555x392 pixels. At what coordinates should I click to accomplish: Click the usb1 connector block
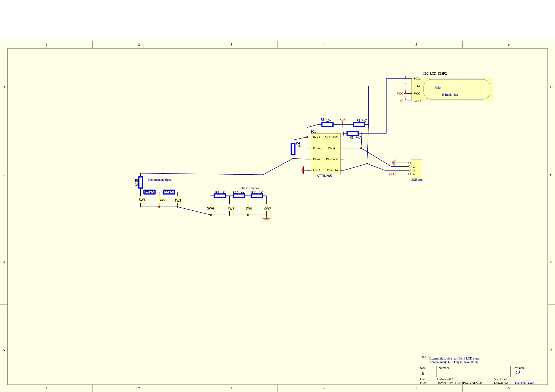(416, 168)
